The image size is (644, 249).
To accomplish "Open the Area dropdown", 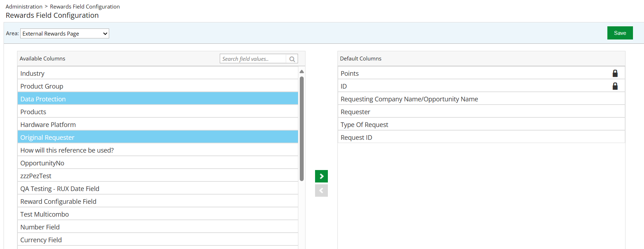I will coord(65,33).
